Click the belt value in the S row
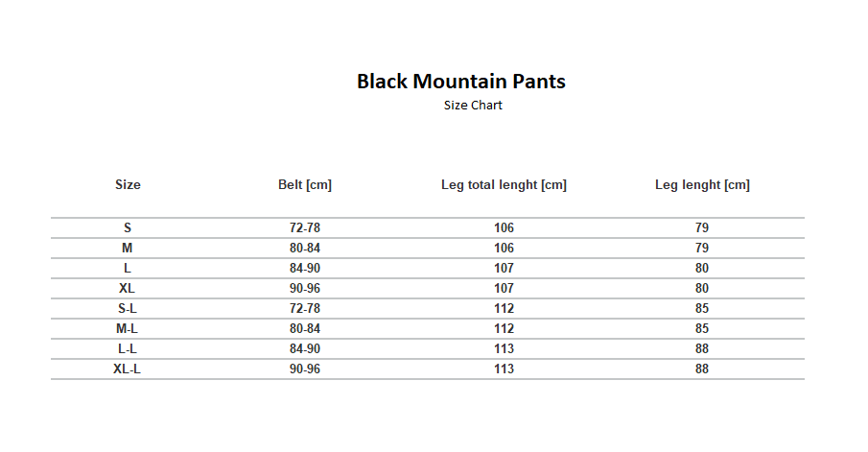Viewport: 868px width, 452px height. [305, 228]
